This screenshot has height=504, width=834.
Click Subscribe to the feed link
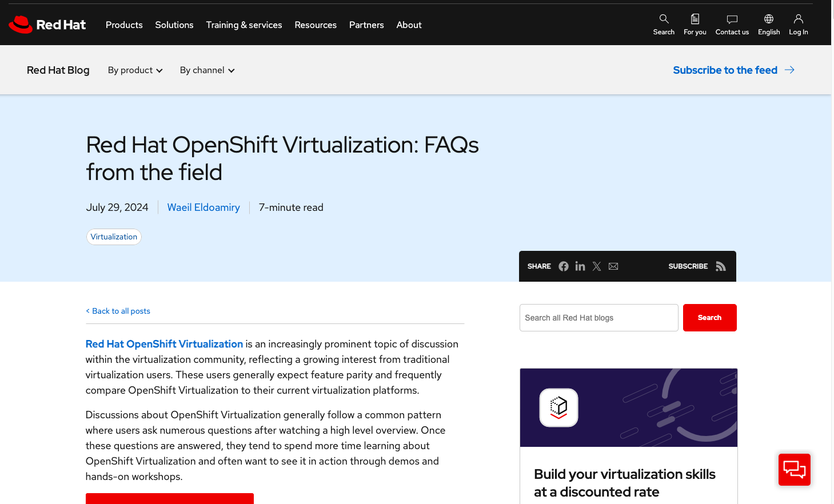pyautogui.click(x=725, y=70)
